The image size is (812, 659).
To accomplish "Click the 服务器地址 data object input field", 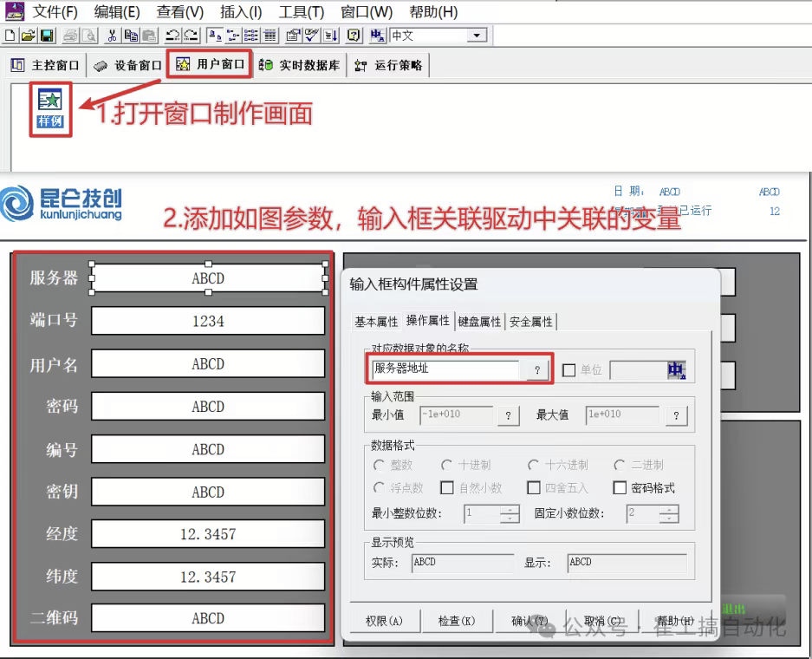I will [446, 369].
